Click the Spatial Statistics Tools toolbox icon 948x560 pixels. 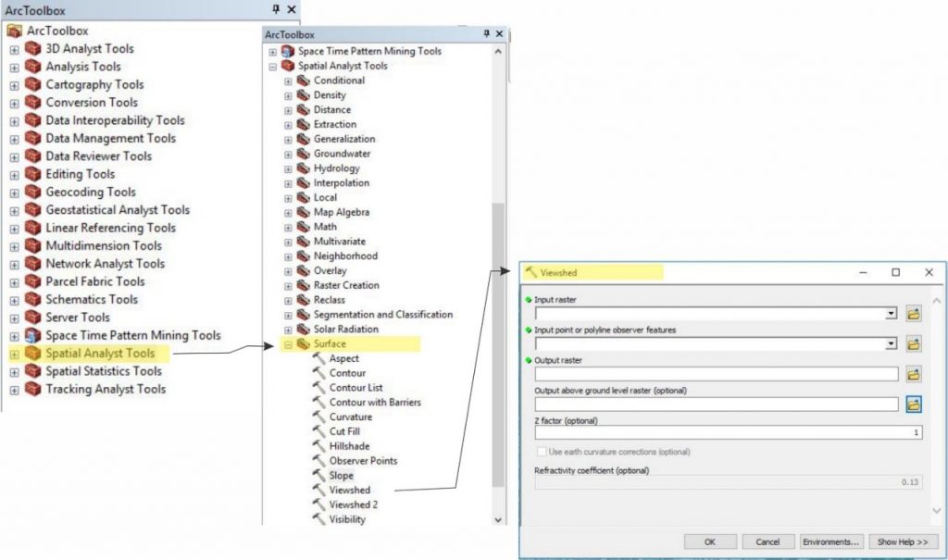pyautogui.click(x=32, y=371)
